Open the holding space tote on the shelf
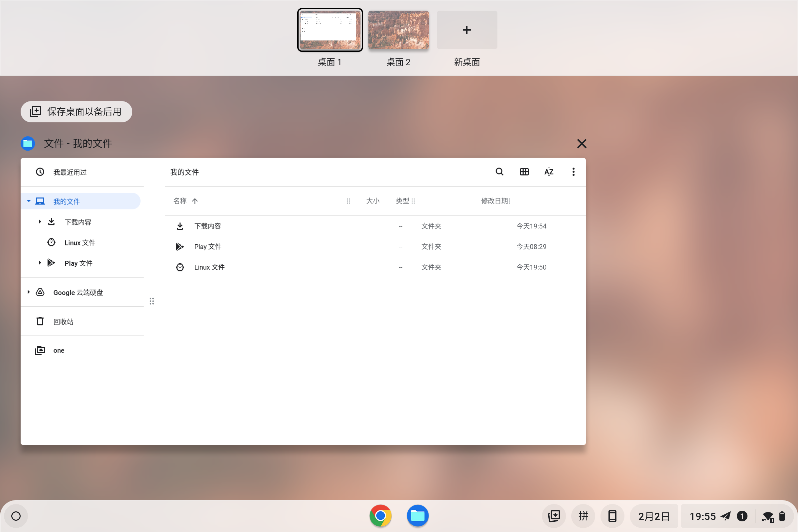798x532 pixels. tap(554, 516)
